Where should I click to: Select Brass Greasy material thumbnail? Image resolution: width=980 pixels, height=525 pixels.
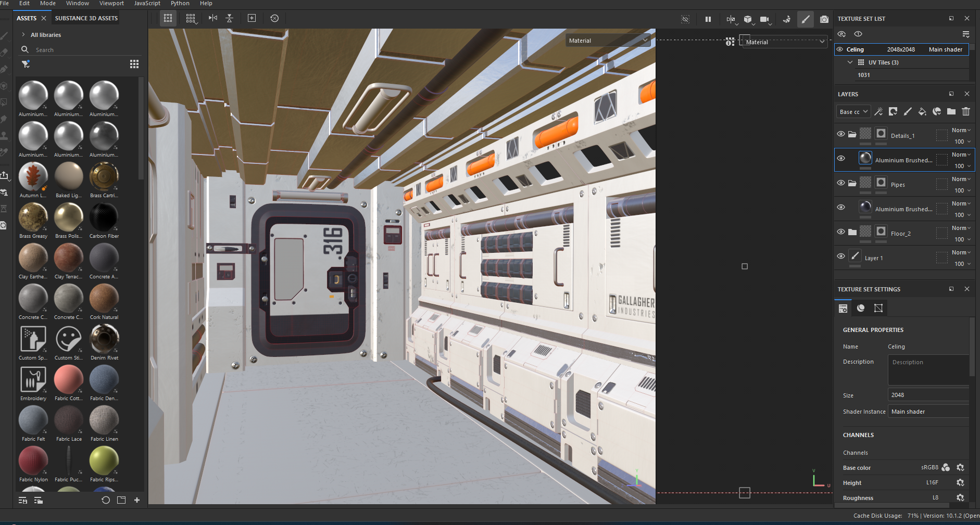33,217
